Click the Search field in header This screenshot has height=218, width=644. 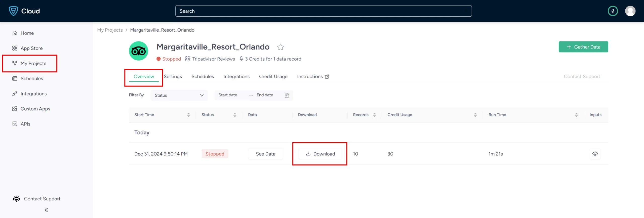pos(324,11)
